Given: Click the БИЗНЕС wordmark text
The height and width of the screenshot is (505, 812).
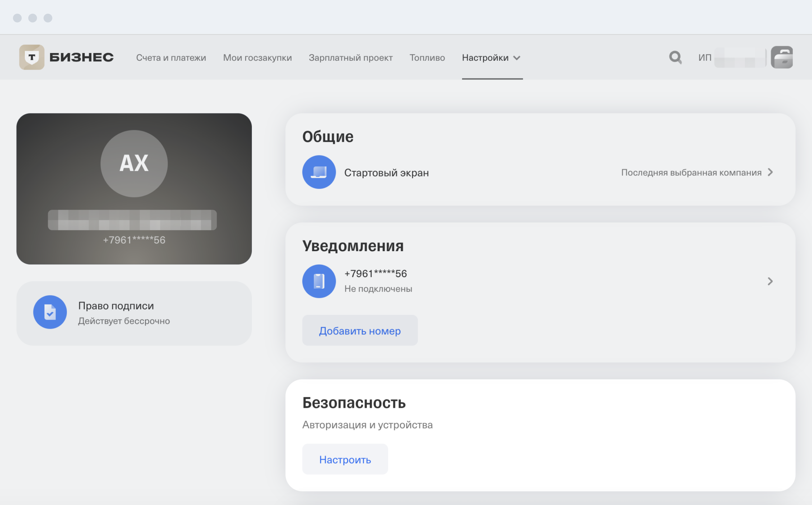Looking at the screenshot, I should point(81,58).
